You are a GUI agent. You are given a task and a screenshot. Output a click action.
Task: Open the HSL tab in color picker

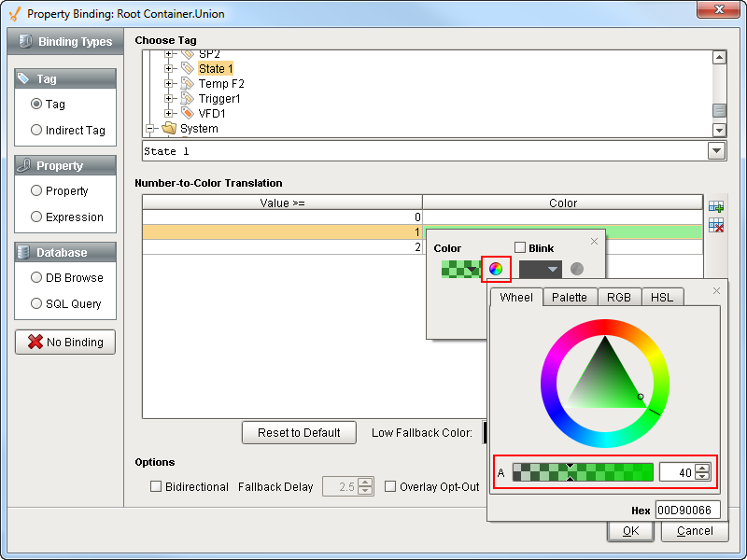[661, 297]
